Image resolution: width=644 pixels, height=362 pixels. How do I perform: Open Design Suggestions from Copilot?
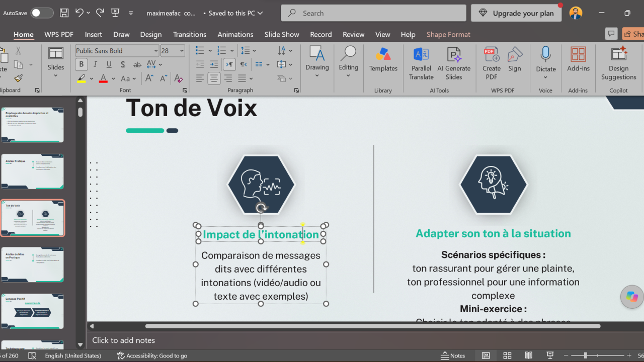[x=618, y=63]
